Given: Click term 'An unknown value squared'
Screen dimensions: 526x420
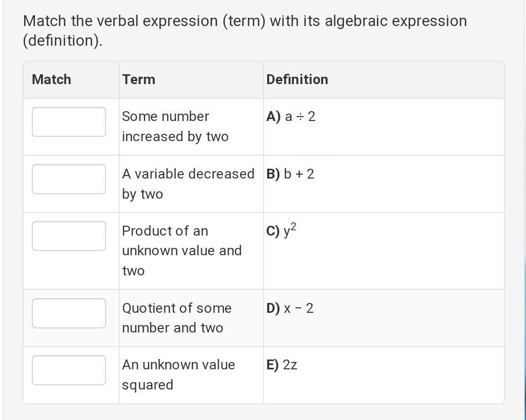Looking at the screenshot, I should 178,374.
